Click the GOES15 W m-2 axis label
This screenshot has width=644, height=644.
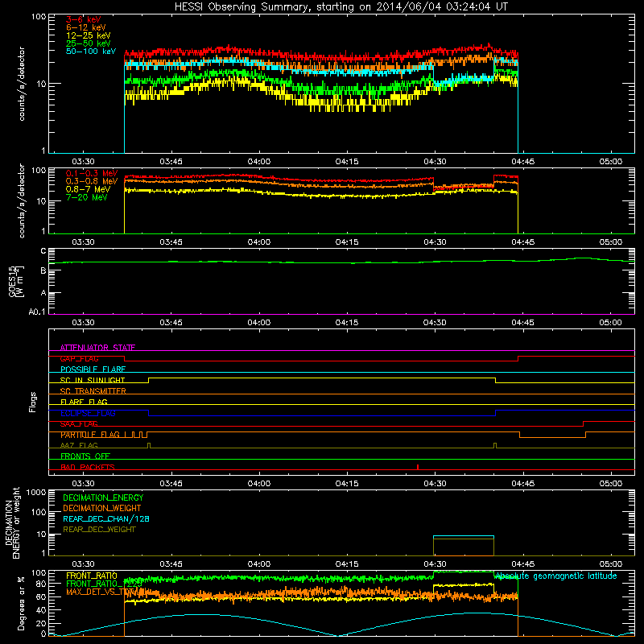16,281
